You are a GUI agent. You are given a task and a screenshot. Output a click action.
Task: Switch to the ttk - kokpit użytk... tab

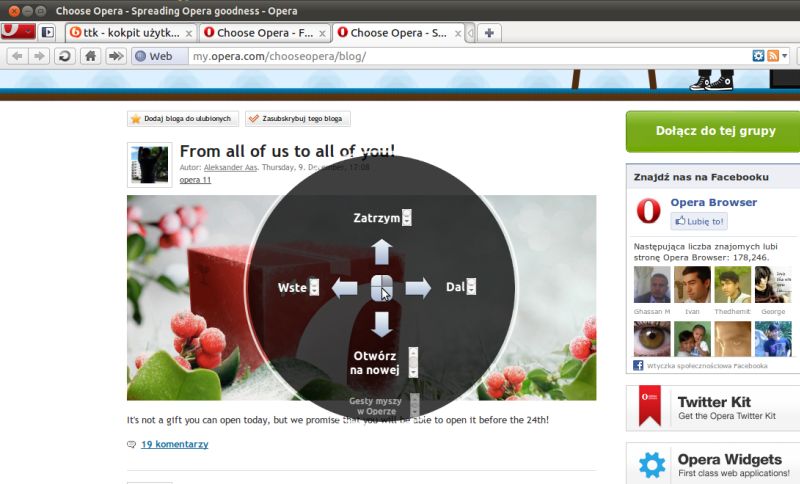point(131,33)
